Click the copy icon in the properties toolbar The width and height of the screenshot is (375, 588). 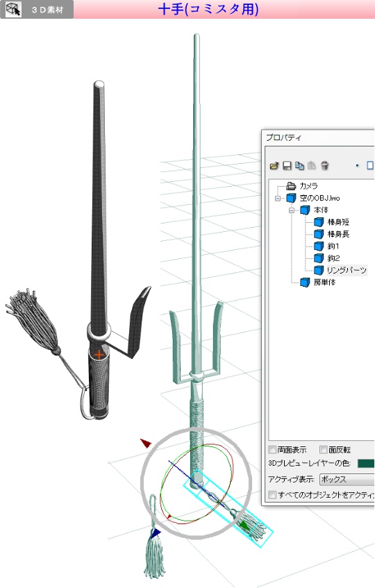(299, 165)
